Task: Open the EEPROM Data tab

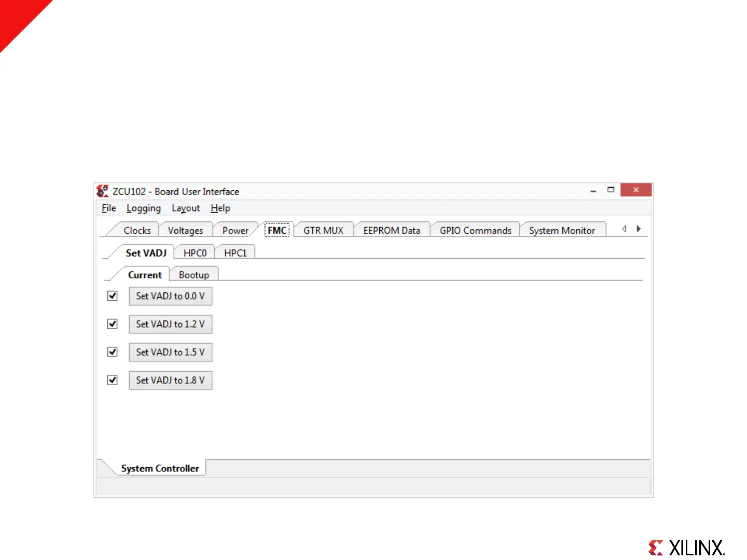Action: tap(392, 230)
